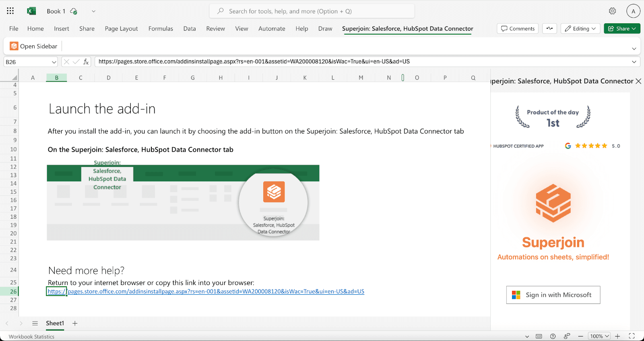
Task: Follow the pages.store.office.com hyperlink in cell B26
Action: click(206, 292)
